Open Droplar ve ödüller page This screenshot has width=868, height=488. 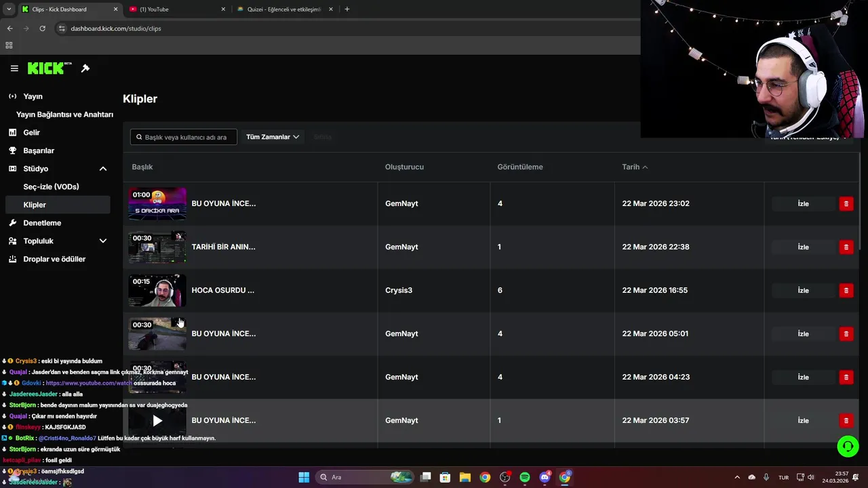(x=56, y=259)
